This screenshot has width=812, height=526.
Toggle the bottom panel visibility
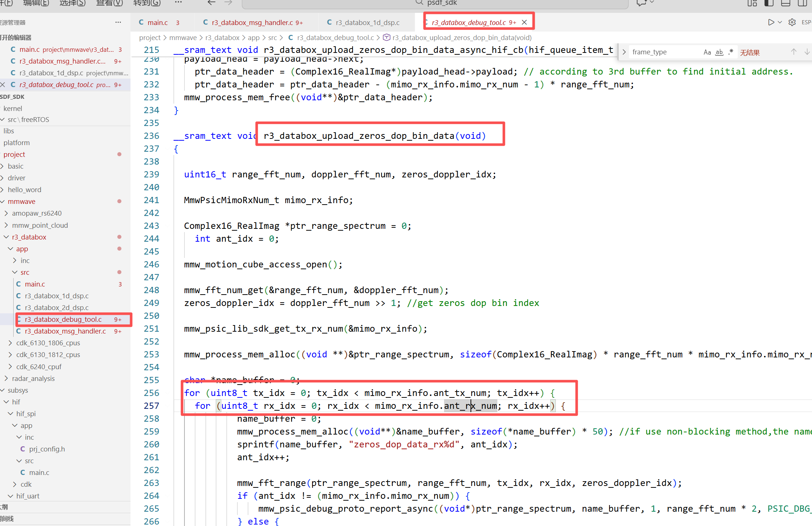[x=786, y=3]
